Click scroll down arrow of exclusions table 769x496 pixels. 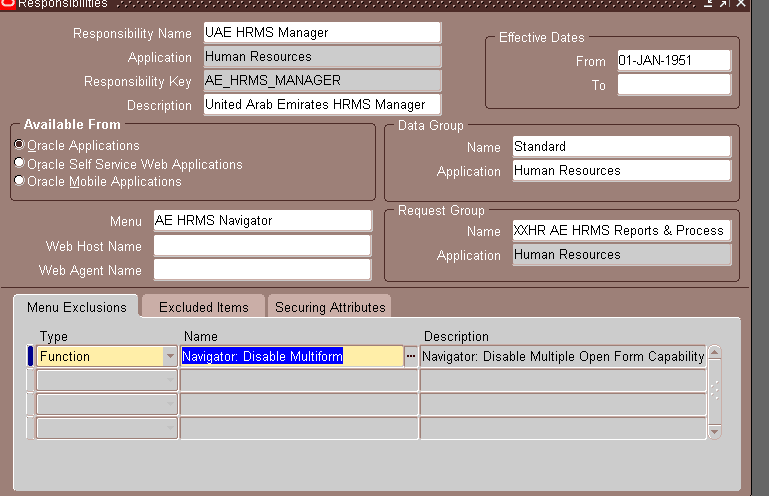coord(715,432)
